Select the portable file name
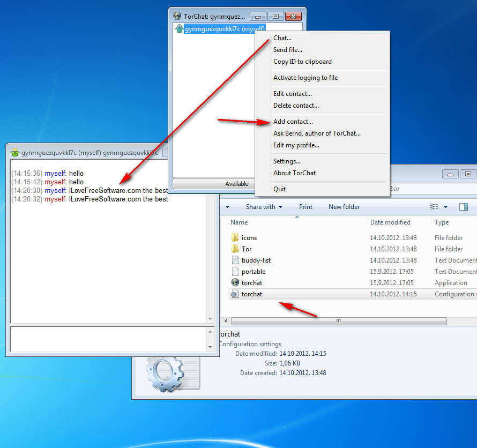477x448 pixels. 254,272
